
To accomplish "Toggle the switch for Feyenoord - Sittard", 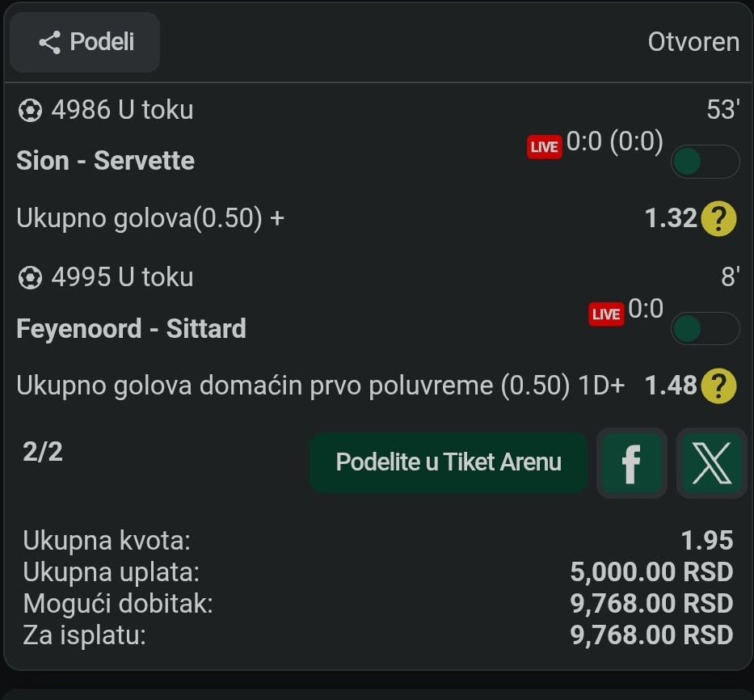I will coord(705,329).
